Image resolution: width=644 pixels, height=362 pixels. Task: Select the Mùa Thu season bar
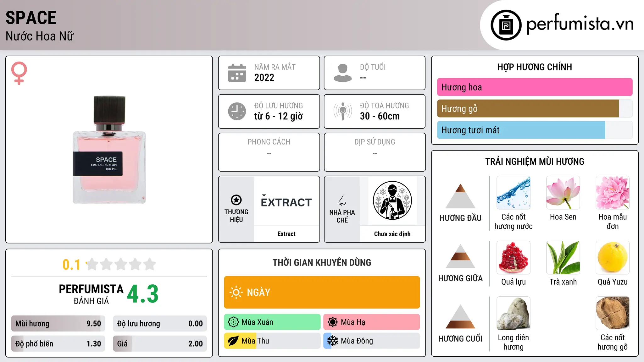pos(272,341)
